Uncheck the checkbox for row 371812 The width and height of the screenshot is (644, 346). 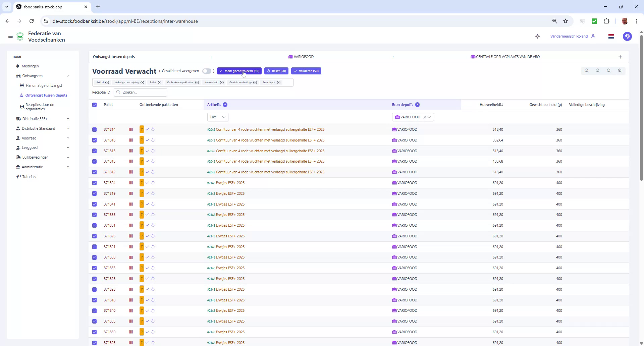click(94, 172)
